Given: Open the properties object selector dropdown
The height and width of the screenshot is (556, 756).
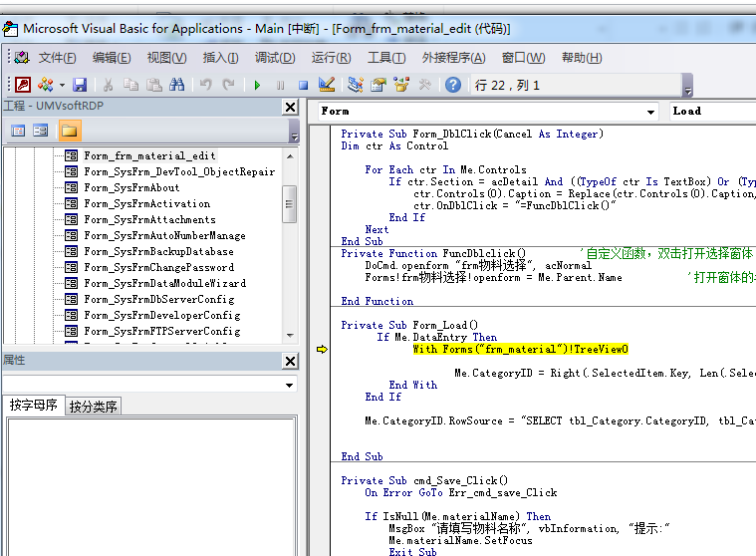Looking at the screenshot, I should (289, 386).
